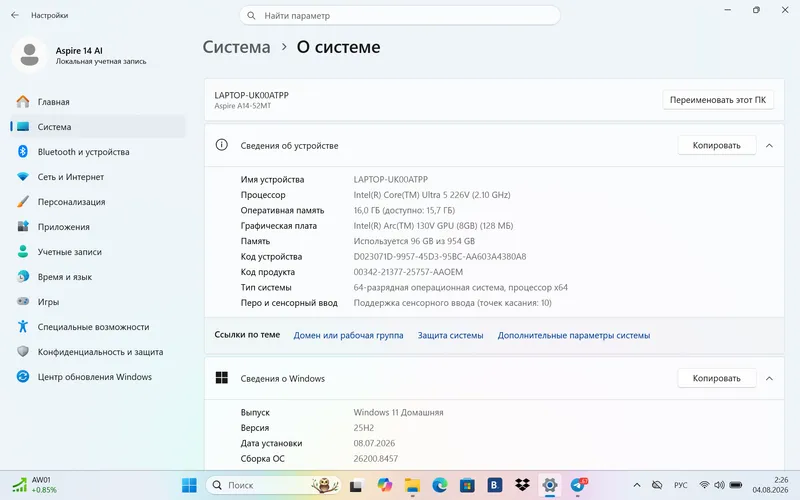Select the 25H2 version value

pyautogui.click(x=363, y=428)
